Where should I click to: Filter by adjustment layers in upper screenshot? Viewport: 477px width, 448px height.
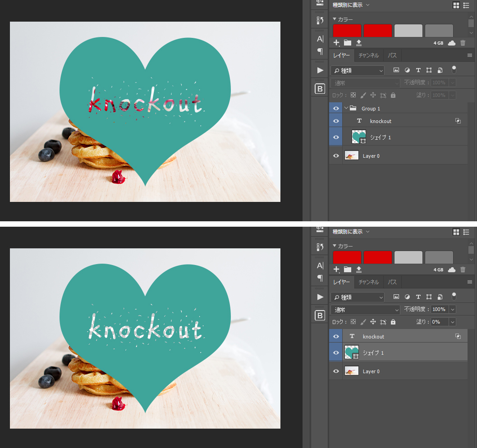pos(407,70)
